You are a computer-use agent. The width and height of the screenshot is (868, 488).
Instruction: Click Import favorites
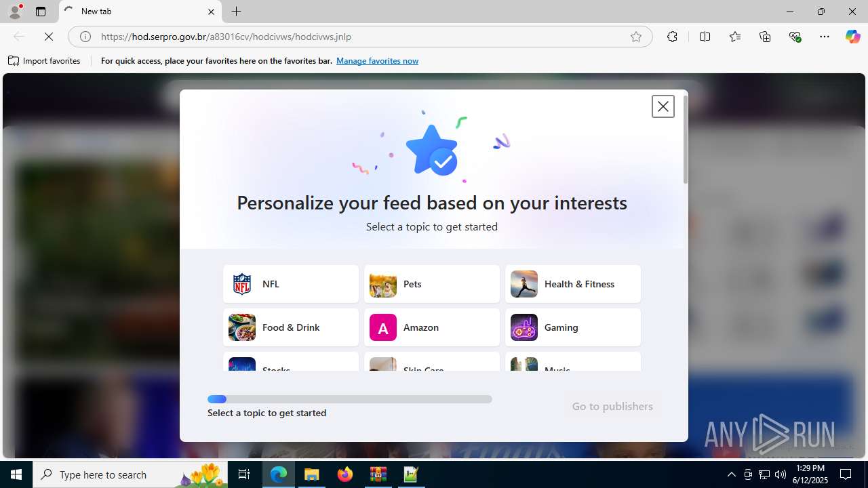(x=45, y=61)
